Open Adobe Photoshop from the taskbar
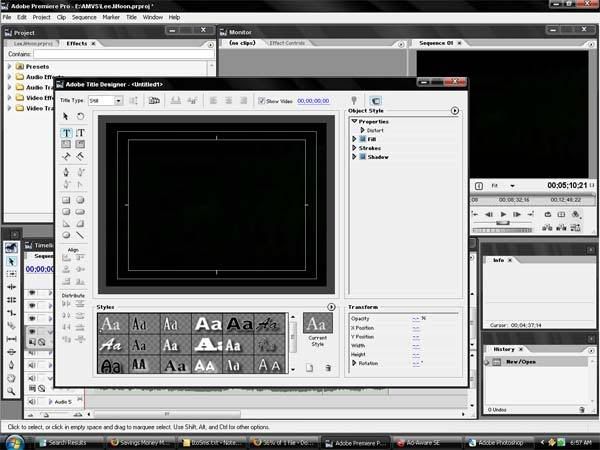600x450 pixels. [x=508, y=440]
